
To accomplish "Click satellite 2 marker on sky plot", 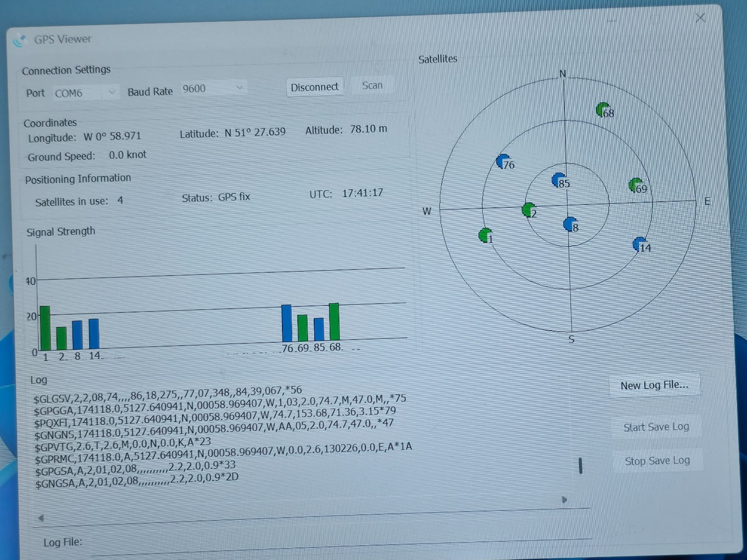I will point(529,210).
